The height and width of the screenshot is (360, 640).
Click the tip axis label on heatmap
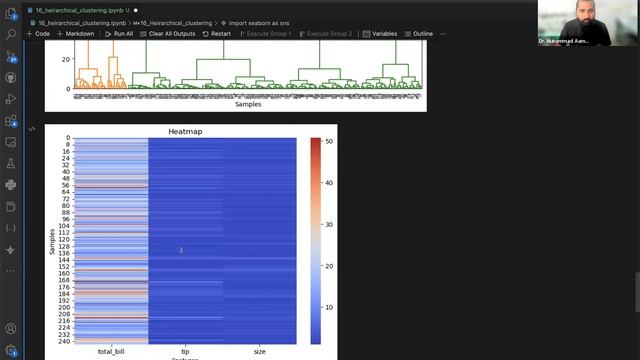tap(185, 351)
